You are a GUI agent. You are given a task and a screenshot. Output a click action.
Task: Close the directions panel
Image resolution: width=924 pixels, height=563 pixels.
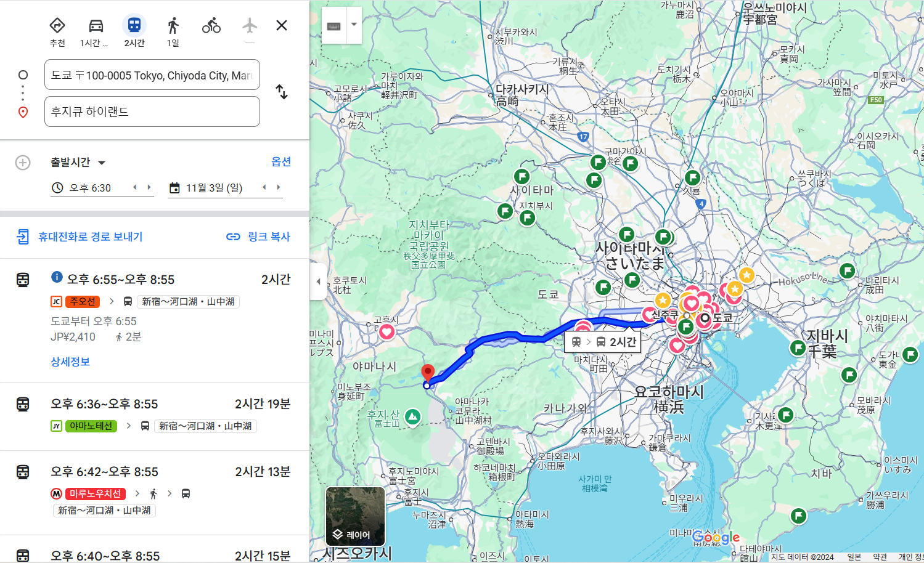(x=282, y=25)
